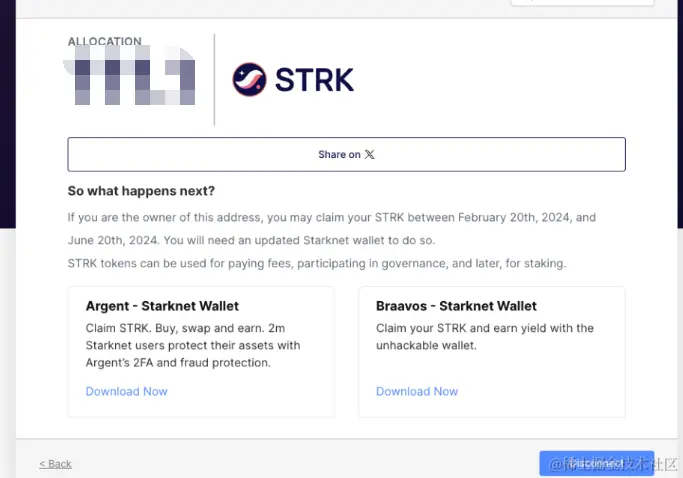The image size is (683, 478).
Task: Click Download Now under Braavos wallet
Action: (x=417, y=391)
